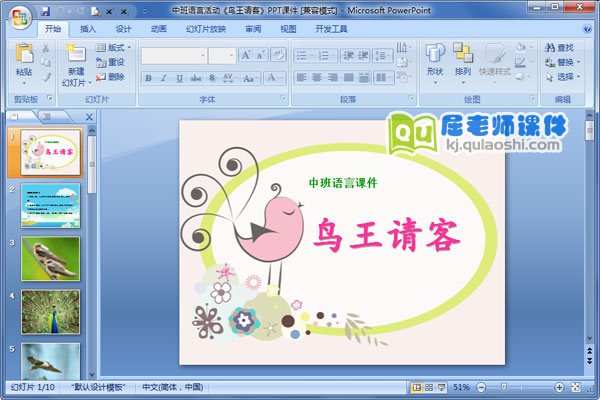The width and height of the screenshot is (600, 400).
Task: Justify the paragraph text
Action: click(348, 78)
